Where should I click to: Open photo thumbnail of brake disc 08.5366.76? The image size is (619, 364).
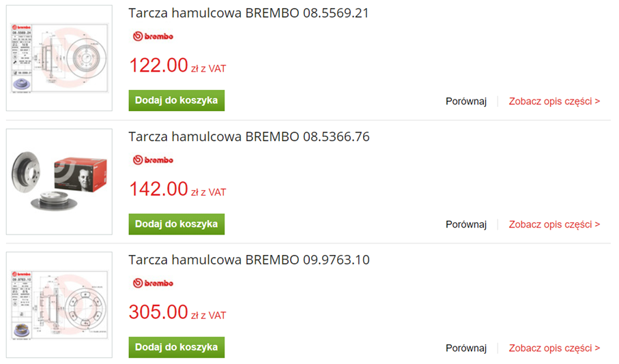coord(59,181)
